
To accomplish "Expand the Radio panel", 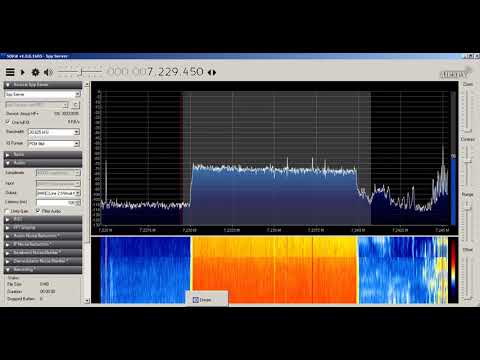I will click(x=43, y=155).
